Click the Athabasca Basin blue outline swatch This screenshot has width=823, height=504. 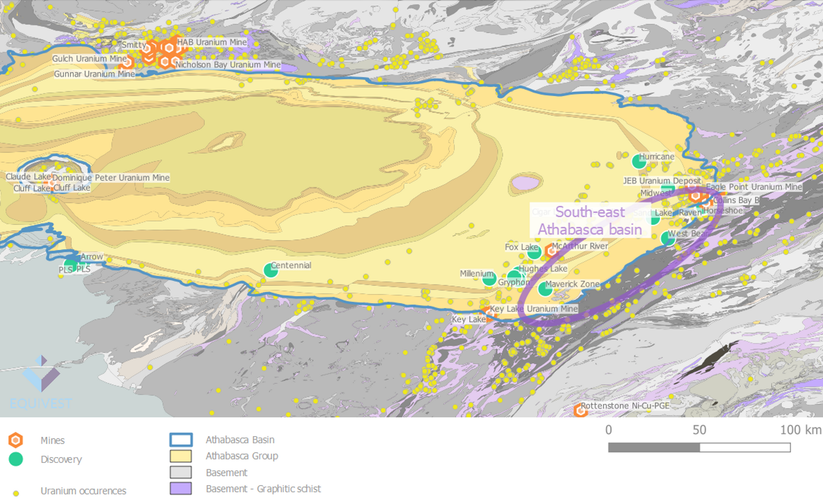tap(181, 440)
